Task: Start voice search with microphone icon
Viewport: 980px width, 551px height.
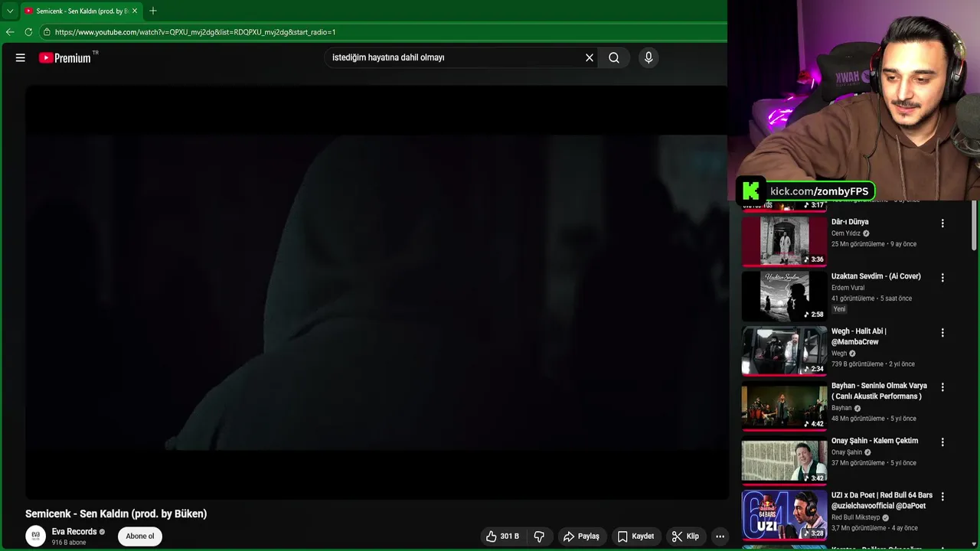Action: (x=648, y=57)
